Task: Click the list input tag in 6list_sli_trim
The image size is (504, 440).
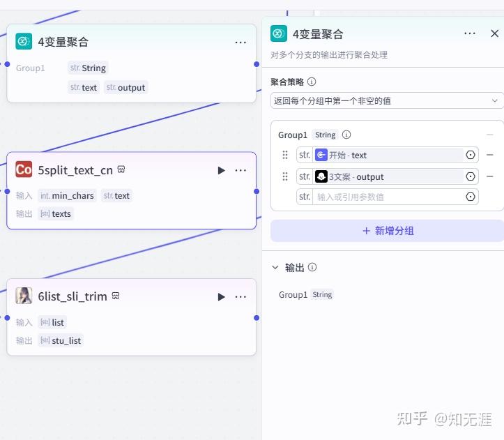Action: pyautogui.click(x=52, y=322)
